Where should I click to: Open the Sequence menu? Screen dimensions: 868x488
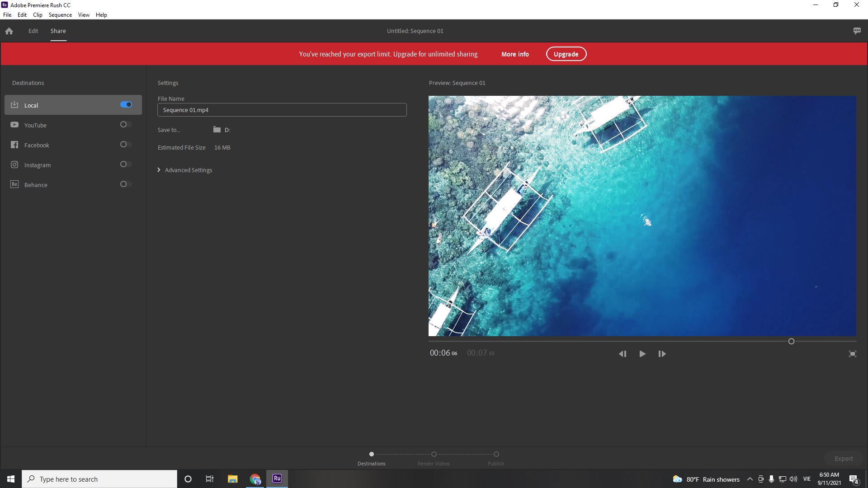[60, 15]
